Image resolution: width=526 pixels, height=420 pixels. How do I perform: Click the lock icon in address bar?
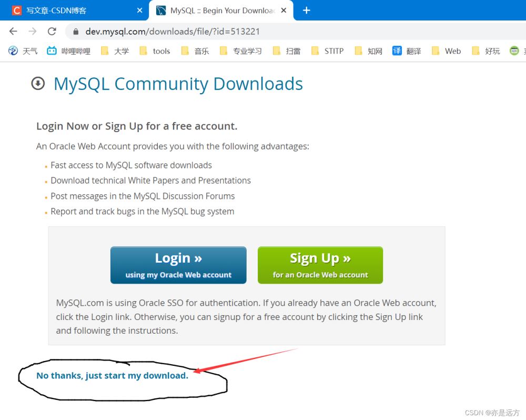click(x=76, y=32)
